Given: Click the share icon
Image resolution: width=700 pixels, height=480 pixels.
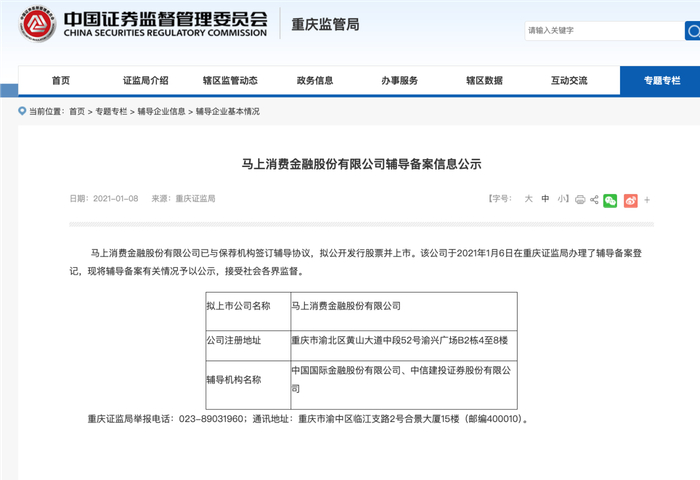Looking at the screenshot, I should point(594,200).
